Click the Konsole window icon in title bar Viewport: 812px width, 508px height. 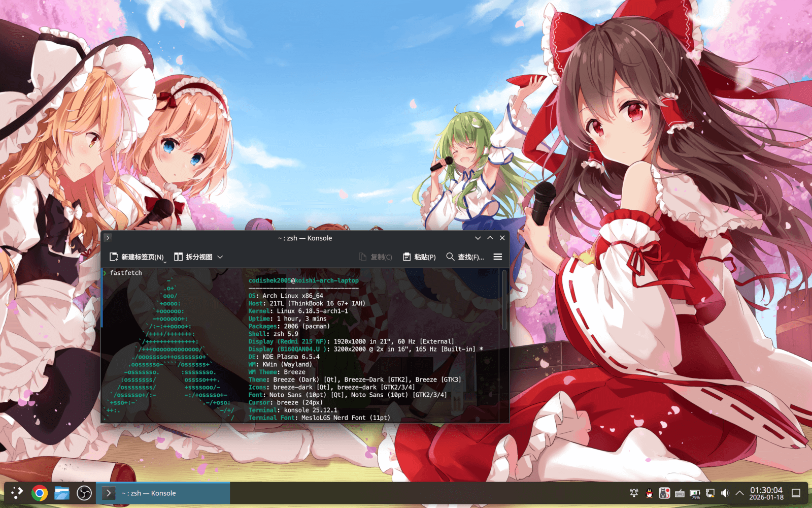click(108, 238)
